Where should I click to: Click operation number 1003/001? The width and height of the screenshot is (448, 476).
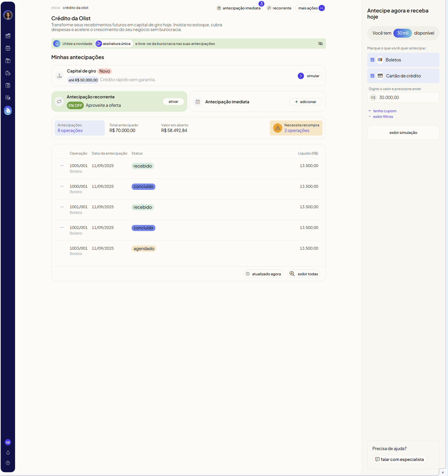pyautogui.click(x=79, y=248)
